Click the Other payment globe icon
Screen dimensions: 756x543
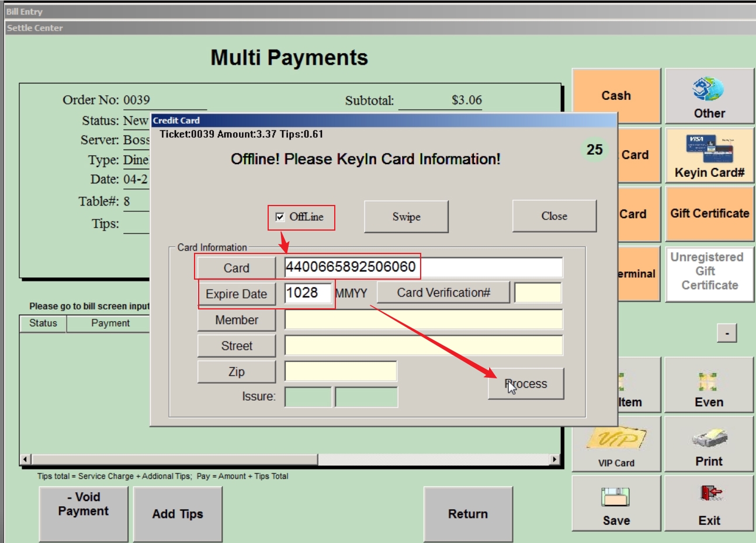click(x=709, y=89)
